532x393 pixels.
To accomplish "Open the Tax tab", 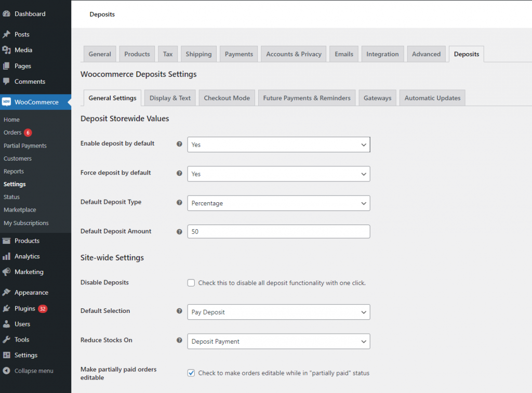I will pyautogui.click(x=168, y=54).
